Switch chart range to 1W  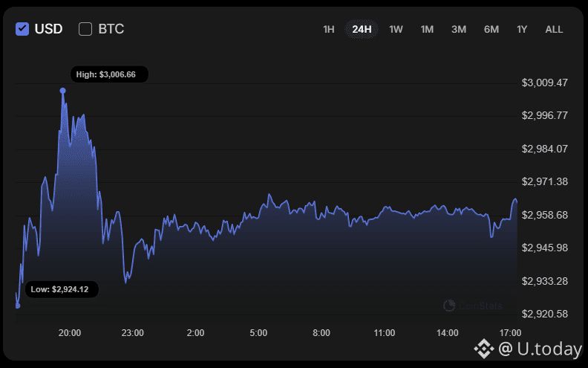click(x=396, y=29)
